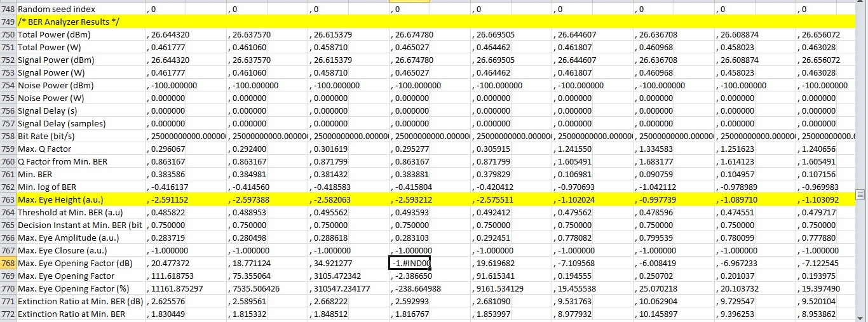Screen dimensions: 868x322
Task: Select row header 768
Action: tap(8, 264)
